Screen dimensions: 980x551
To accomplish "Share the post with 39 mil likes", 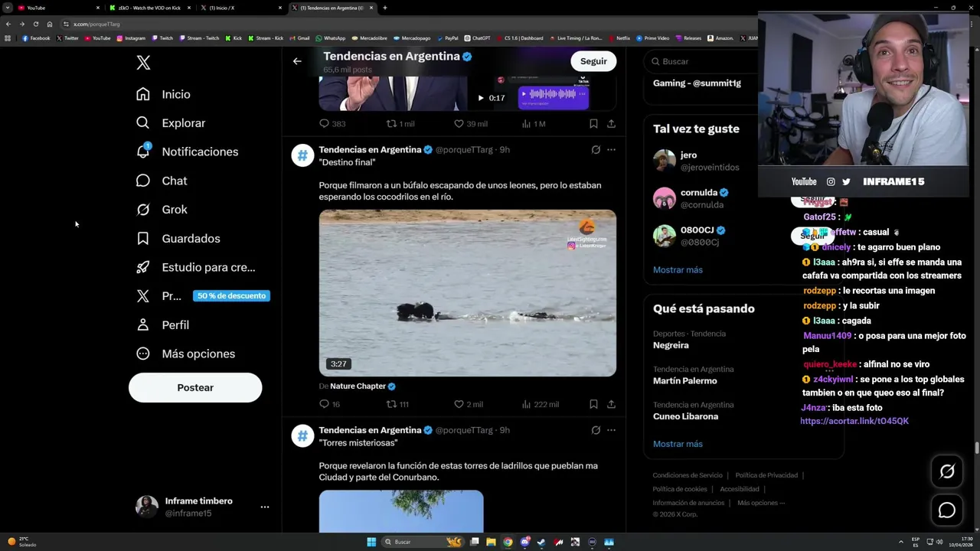I will [x=611, y=123].
